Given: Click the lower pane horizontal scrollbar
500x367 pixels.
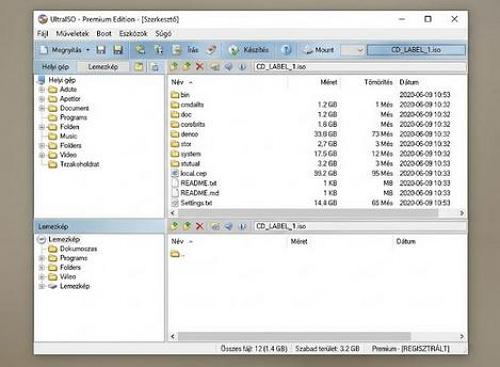Looking at the screenshot, I should tap(294, 336).
